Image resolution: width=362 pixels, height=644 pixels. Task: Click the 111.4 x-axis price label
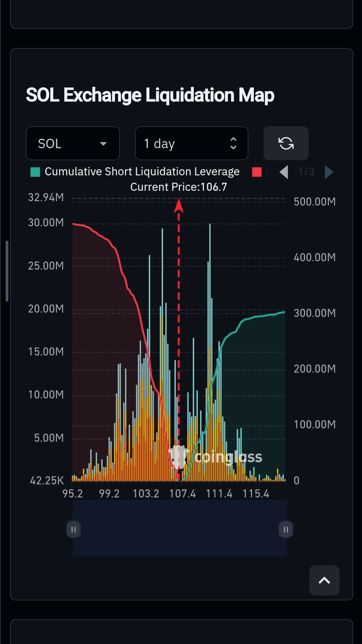coord(219,493)
